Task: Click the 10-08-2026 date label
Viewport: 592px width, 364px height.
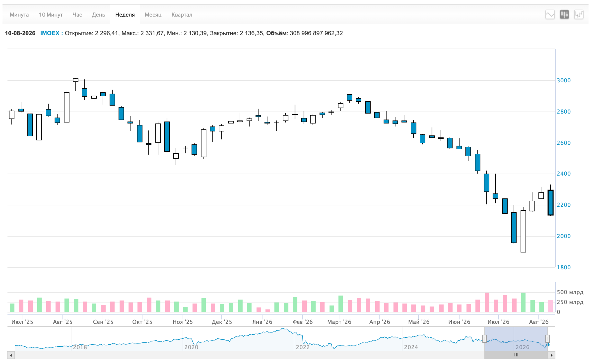Action: click(20, 33)
